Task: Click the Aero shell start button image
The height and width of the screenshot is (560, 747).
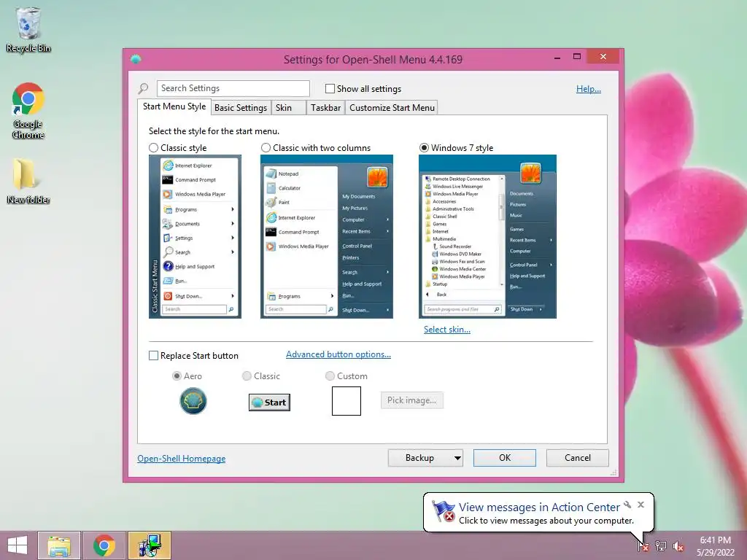Action: tap(193, 401)
